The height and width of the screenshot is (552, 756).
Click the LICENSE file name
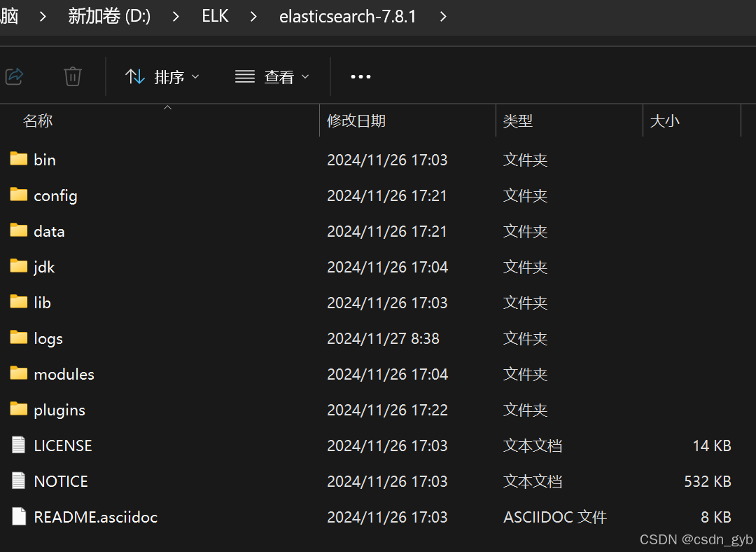[x=63, y=446]
